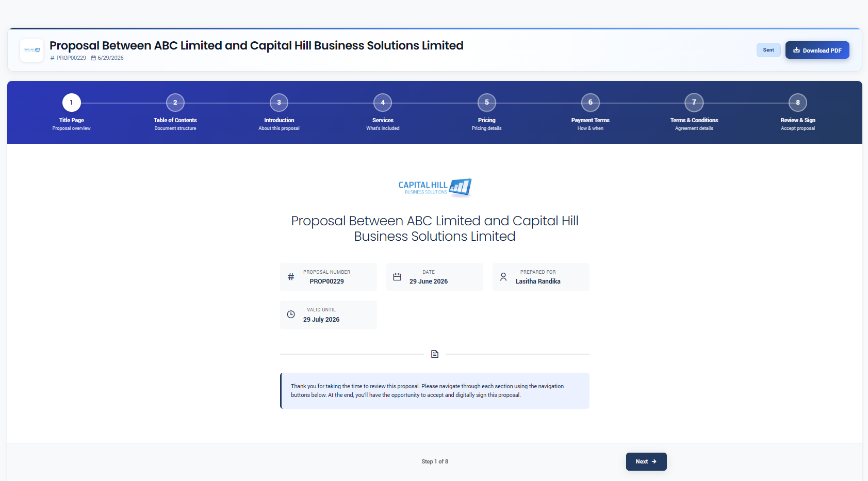Jump to step 8 Review & Sign circle

798,103
